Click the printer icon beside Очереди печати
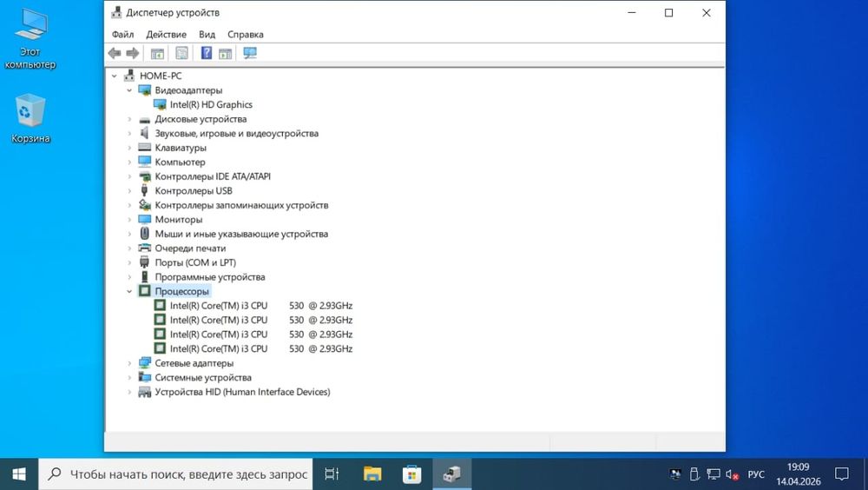Image resolution: width=868 pixels, height=490 pixels. click(x=144, y=248)
